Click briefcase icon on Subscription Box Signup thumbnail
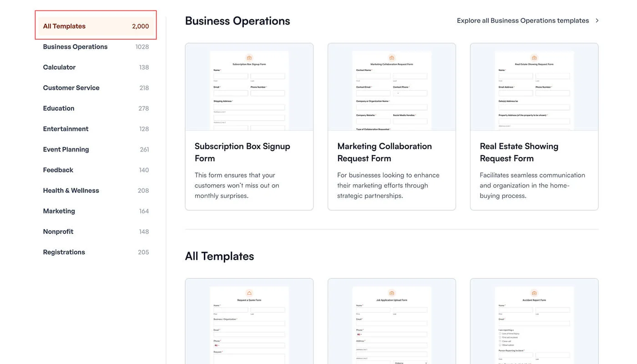The width and height of the screenshot is (637, 364). pos(249,58)
